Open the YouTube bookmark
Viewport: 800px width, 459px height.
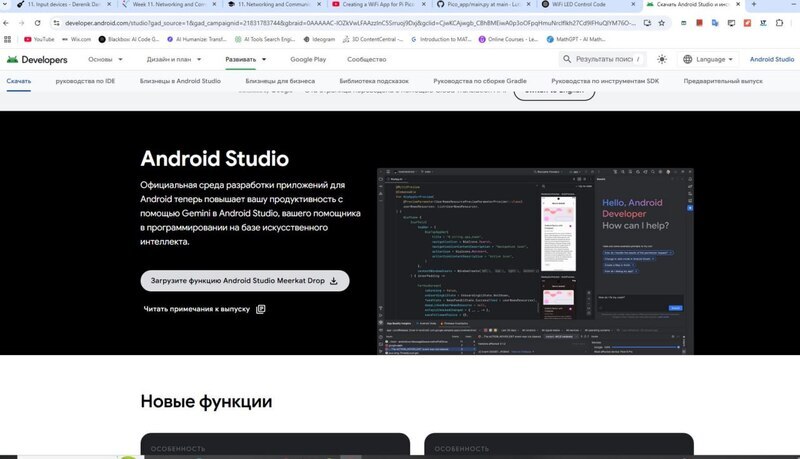coord(39,39)
